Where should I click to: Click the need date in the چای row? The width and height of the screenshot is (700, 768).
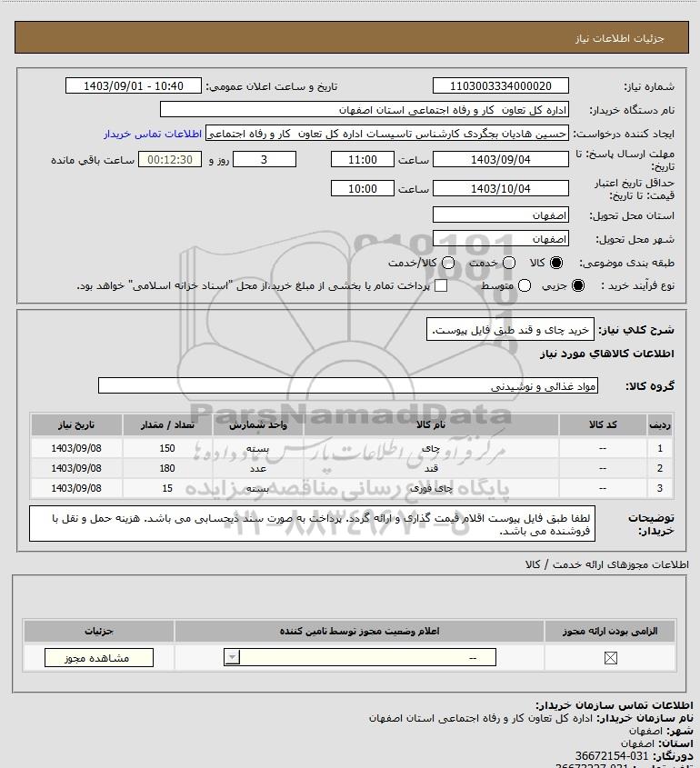[x=76, y=448]
